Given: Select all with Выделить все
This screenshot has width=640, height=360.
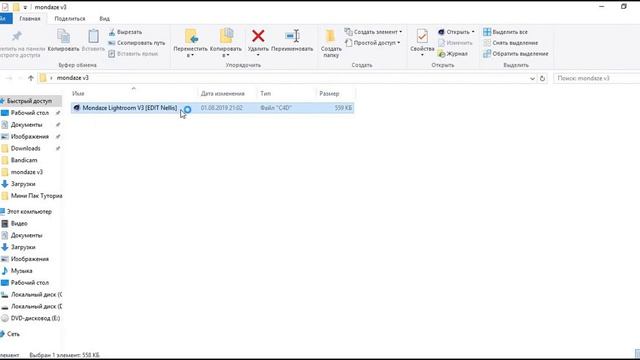Looking at the screenshot, I should point(505,32).
